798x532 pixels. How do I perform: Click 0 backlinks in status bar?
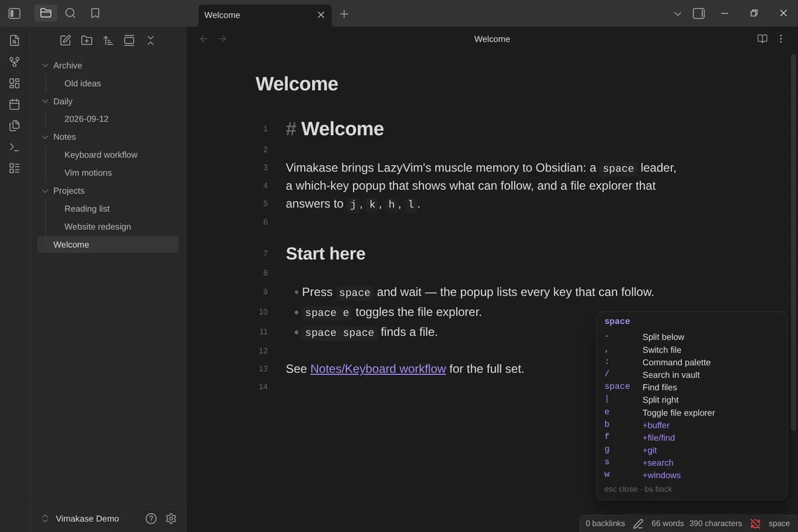click(x=605, y=523)
